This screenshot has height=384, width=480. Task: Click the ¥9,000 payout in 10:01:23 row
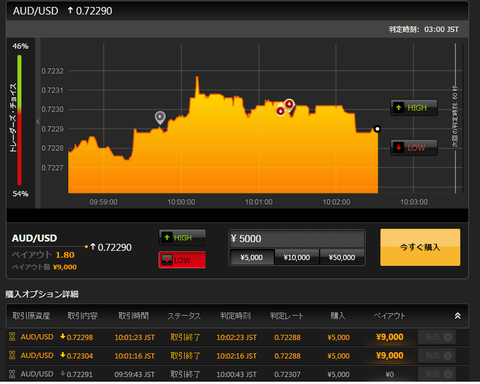coord(390,337)
